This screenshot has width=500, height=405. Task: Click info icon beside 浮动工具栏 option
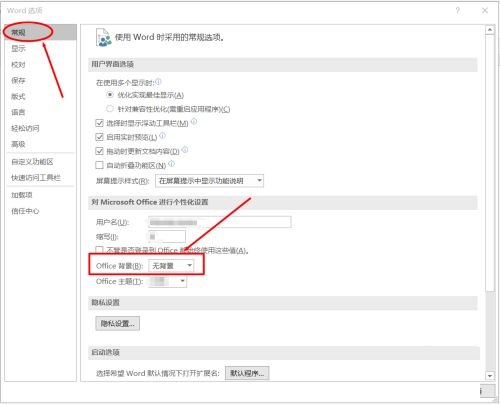pyautogui.click(x=194, y=122)
